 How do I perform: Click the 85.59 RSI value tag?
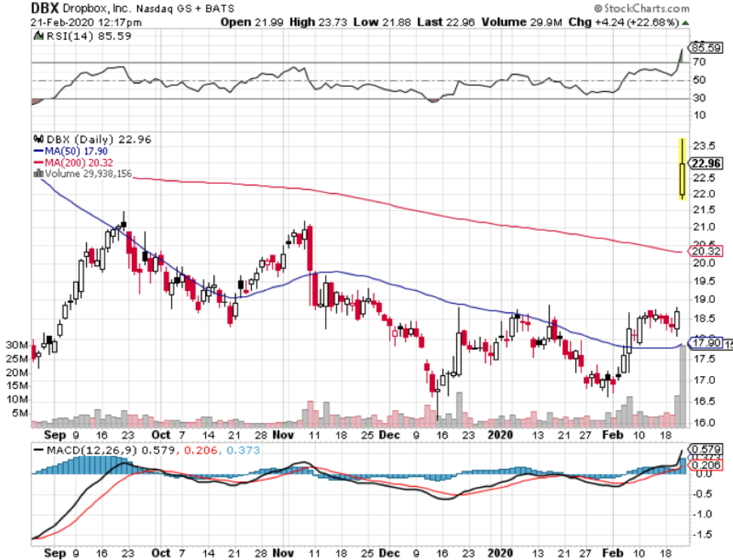coord(707,48)
